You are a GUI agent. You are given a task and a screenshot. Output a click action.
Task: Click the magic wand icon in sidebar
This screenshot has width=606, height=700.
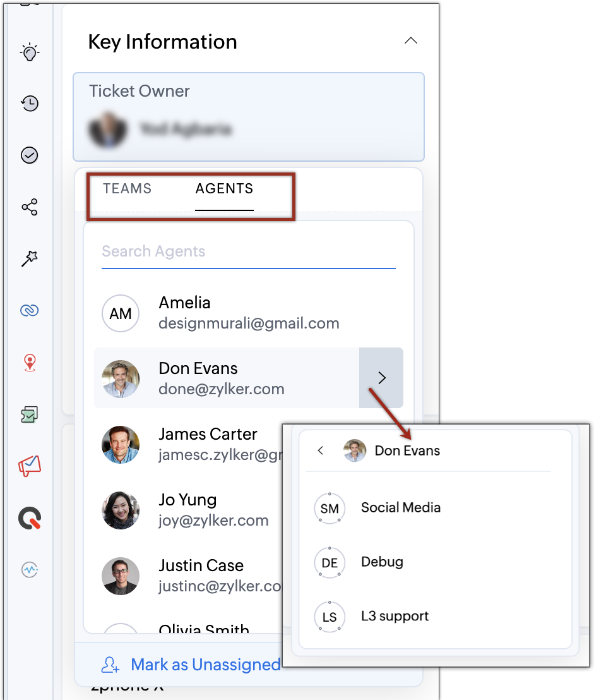coord(30,258)
